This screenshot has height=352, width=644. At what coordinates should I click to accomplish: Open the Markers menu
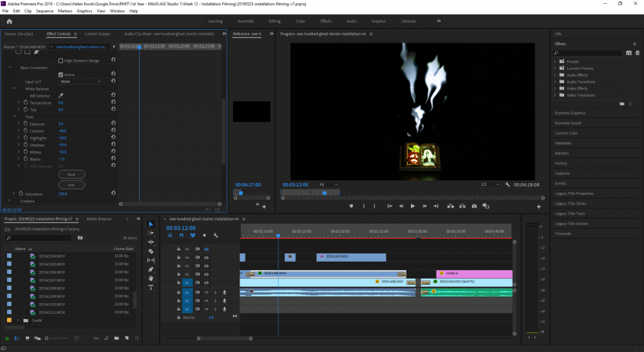(x=65, y=11)
